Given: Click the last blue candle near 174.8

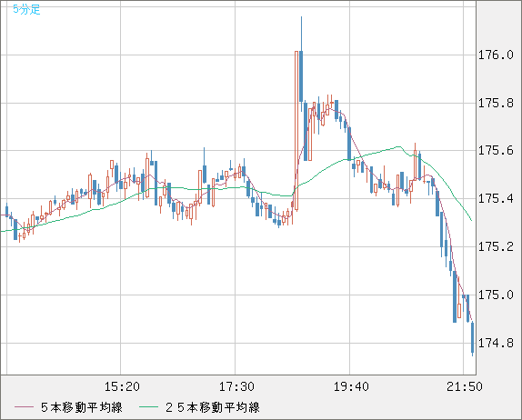Looking at the screenshot, I should pos(472,338).
